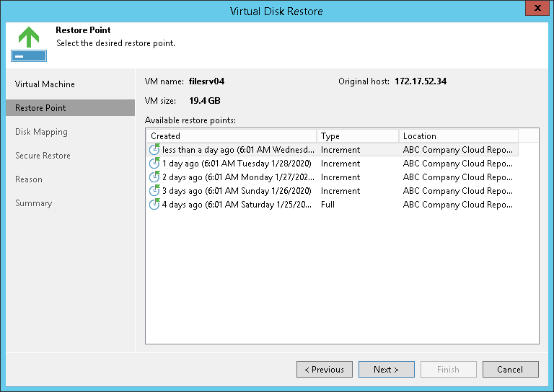Select the Tuesday 1/28/2020 restore point
The width and height of the screenshot is (554, 392).
click(237, 164)
